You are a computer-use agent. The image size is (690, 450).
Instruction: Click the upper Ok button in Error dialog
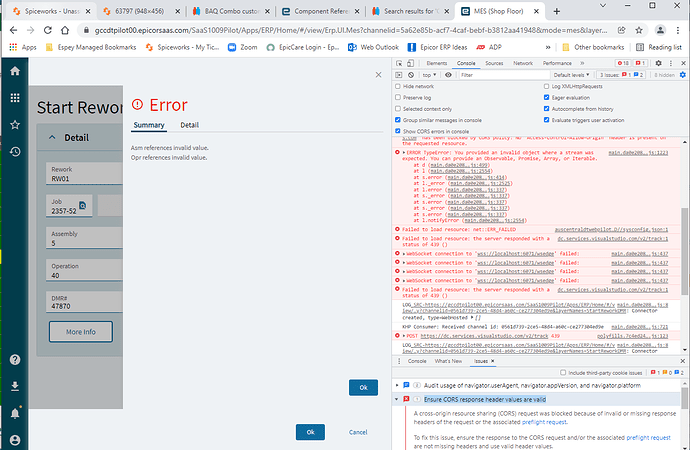(363, 388)
